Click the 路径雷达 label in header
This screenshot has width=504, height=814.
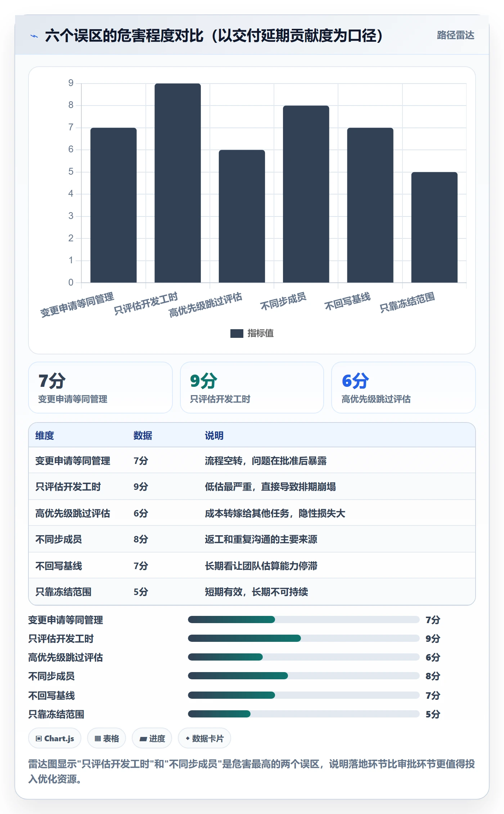[455, 35]
